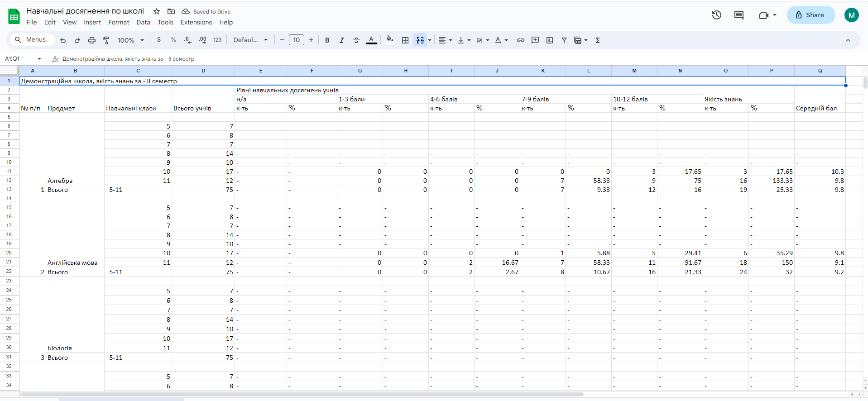Select the Paint format tool
The image size is (868, 401).
[106, 40]
